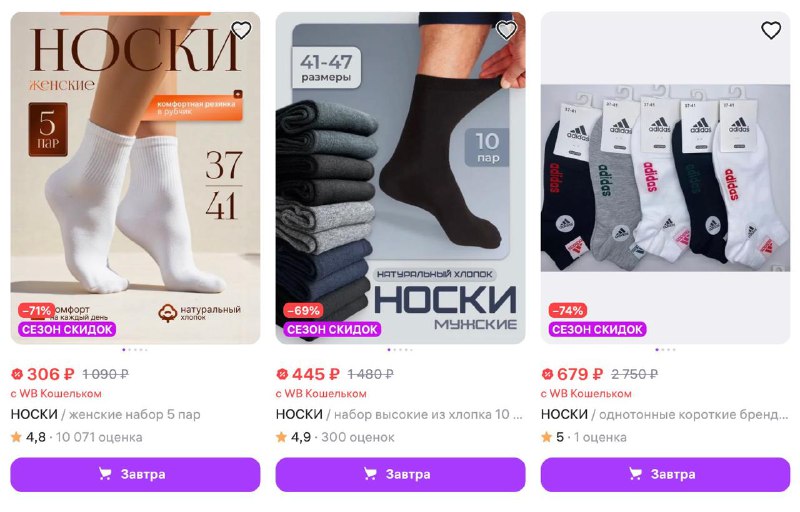Open Adidas short socks product photo
800x512 pixels.
(665, 178)
